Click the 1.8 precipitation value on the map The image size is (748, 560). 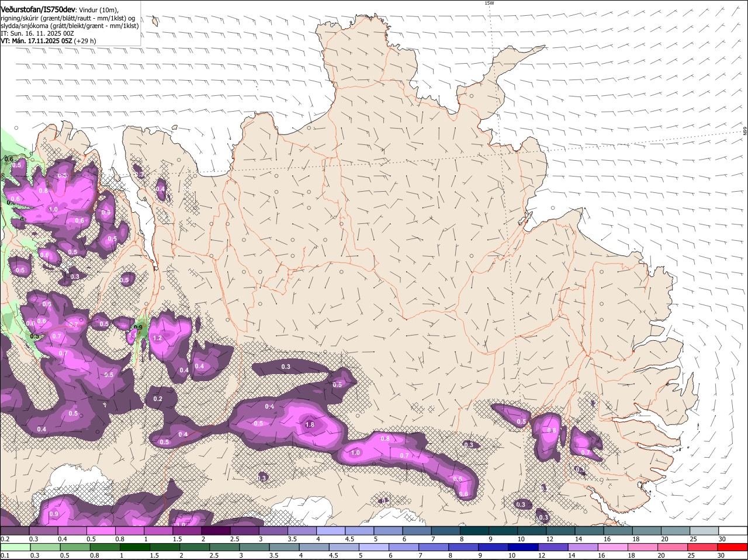pyautogui.click(x=310, y=425)
